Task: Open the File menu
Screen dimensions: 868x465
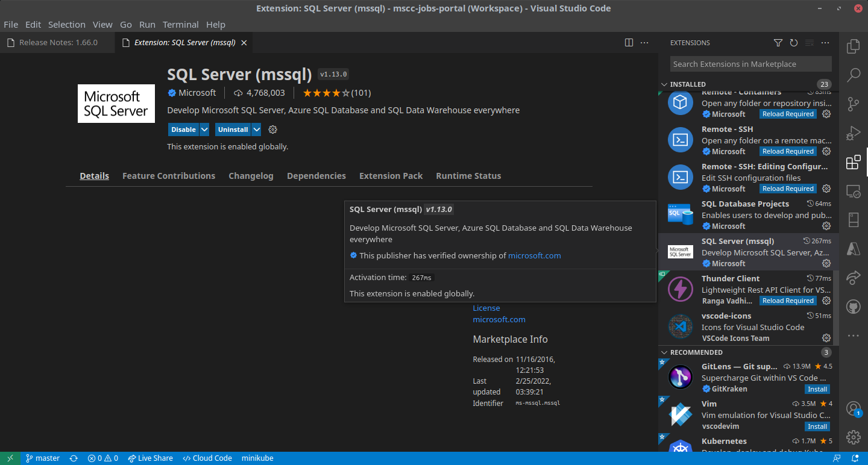Action: [x=11, y=25]
